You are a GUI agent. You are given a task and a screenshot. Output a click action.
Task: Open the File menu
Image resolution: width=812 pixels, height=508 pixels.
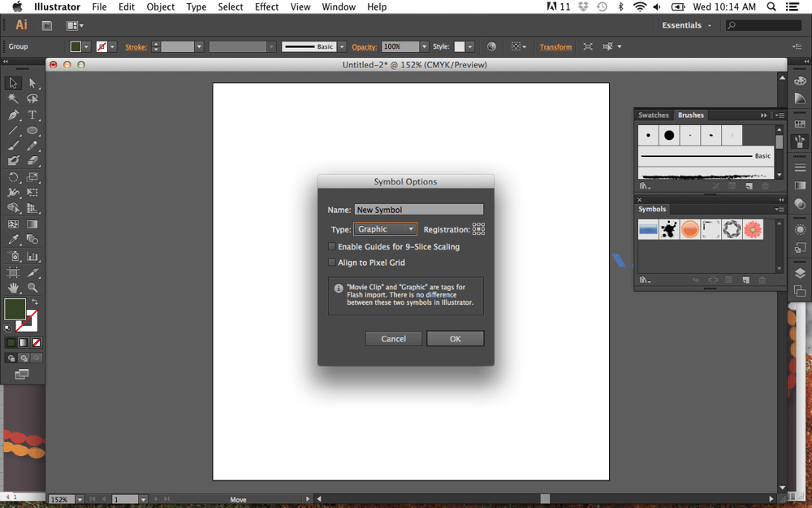(99, 7)
